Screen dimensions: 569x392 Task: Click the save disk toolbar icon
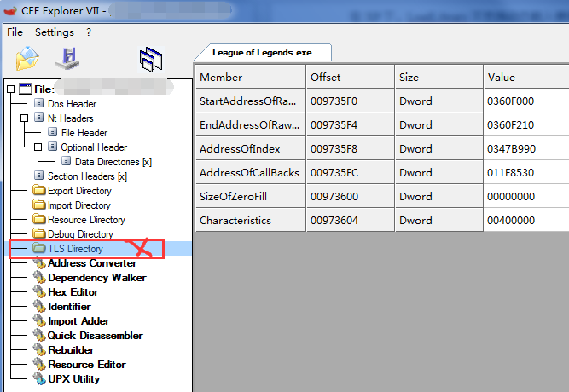(67, 59)
